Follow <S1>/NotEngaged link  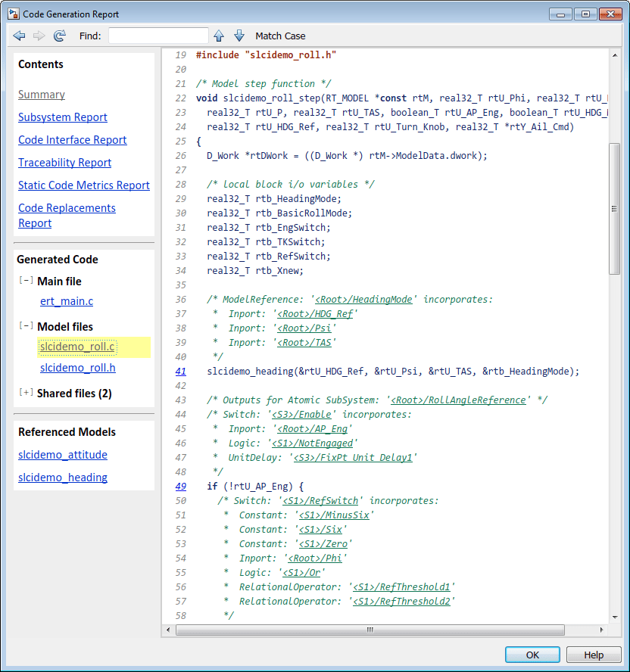(313, 443)
